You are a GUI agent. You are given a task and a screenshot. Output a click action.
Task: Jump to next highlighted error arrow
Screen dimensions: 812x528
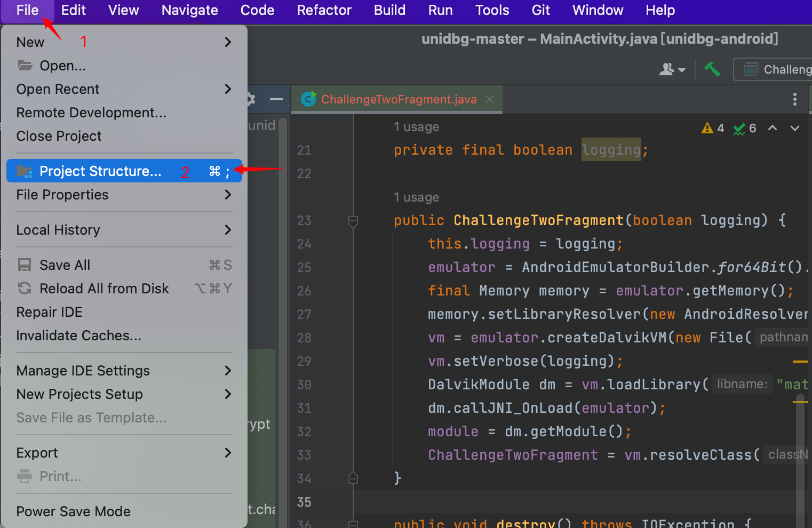pos(794,128)
